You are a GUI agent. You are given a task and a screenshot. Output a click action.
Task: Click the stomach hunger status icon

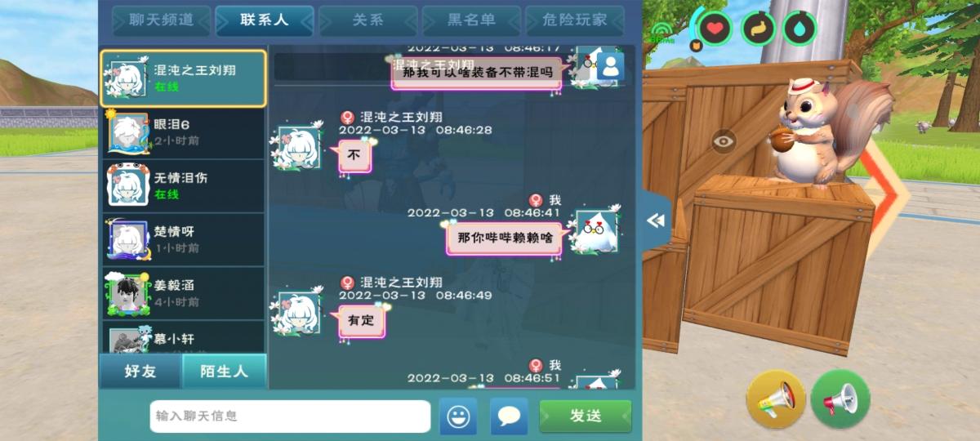[x=758, y=29]
